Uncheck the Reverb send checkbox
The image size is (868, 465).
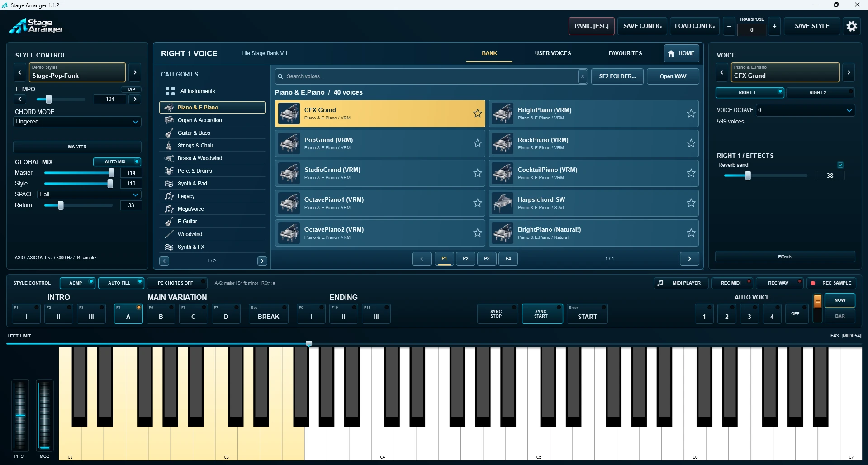[840, 165]
